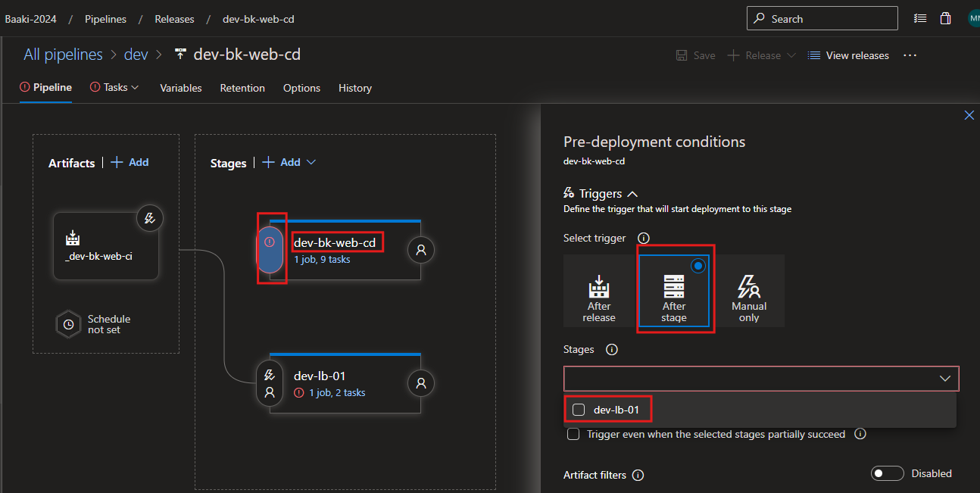Open pre-deployment conditions of dev-lb-01 stage
Image resolution: width=980 pixels, height=493 pixels.
point(269,383)
